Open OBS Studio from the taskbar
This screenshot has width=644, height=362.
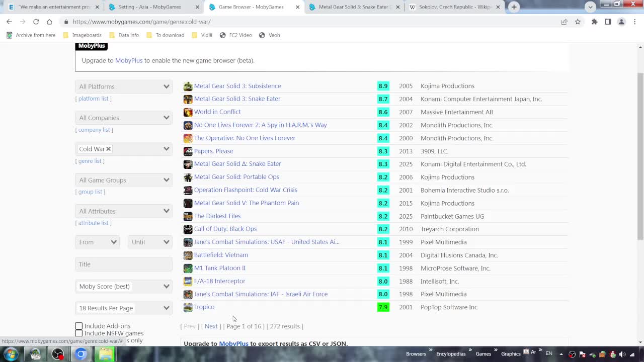click(58, 354)
